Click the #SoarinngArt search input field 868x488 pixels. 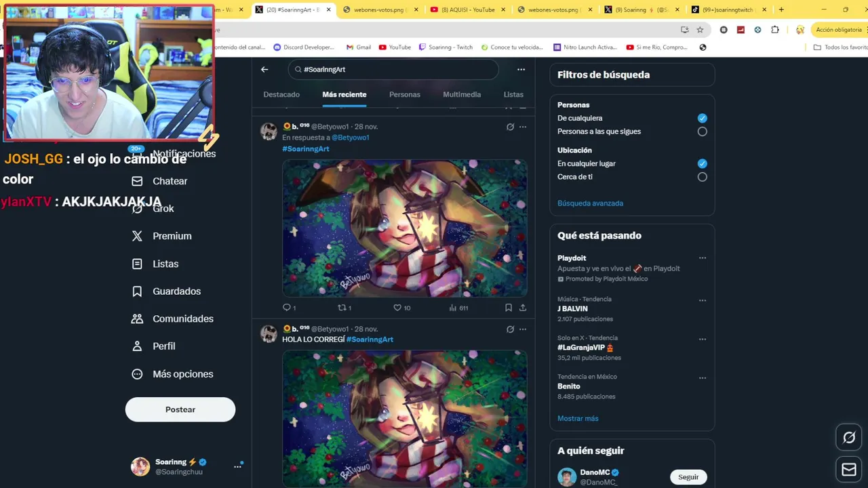[x=393, y=69]
